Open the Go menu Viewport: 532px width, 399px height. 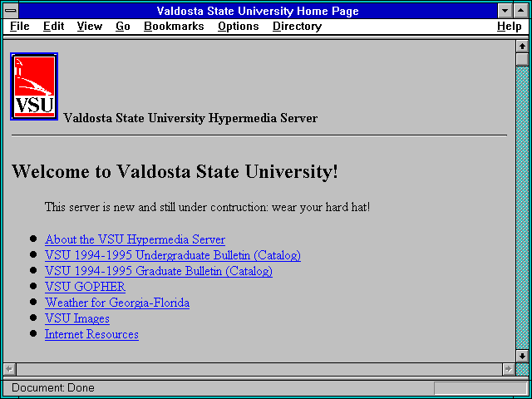click(123, 27)
